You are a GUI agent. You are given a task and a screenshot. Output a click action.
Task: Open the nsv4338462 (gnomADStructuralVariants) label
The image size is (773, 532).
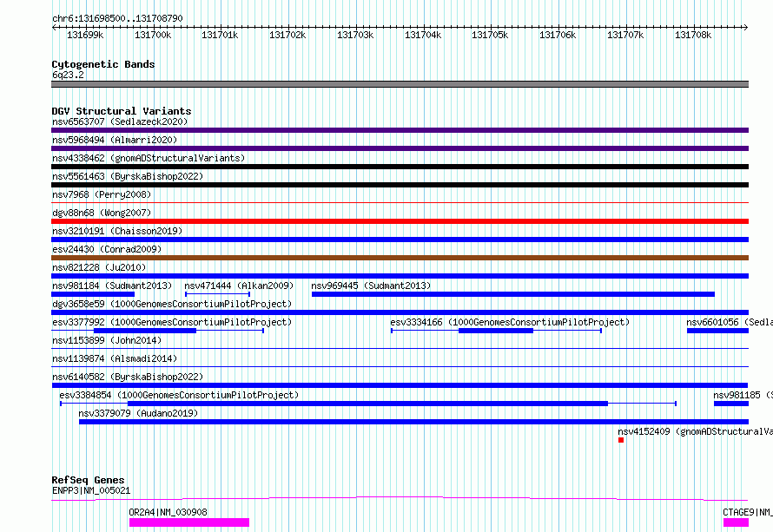[x=149, y=158]
